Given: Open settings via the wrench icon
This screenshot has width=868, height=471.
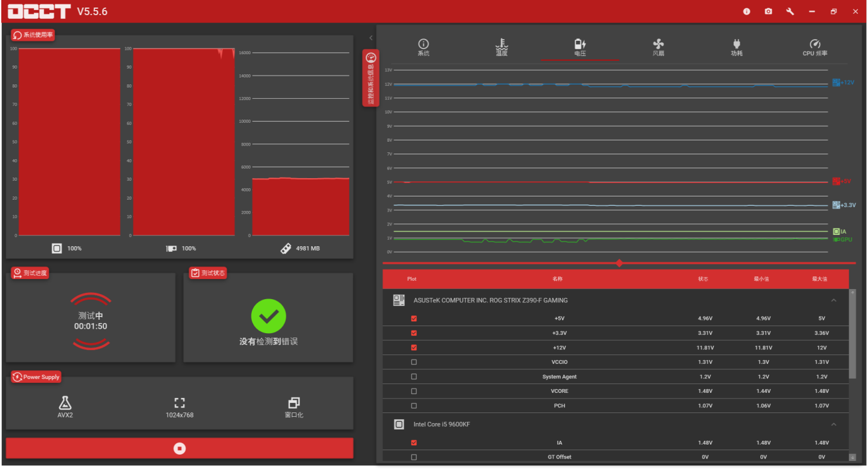Looking at the screenshot, I should pyautogui.click(x=790, y=11).
